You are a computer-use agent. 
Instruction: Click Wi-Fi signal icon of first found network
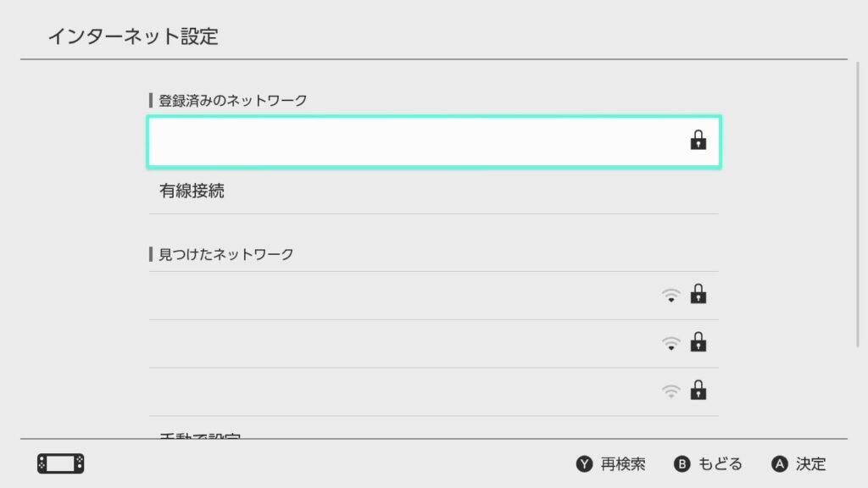coord(671,296)
